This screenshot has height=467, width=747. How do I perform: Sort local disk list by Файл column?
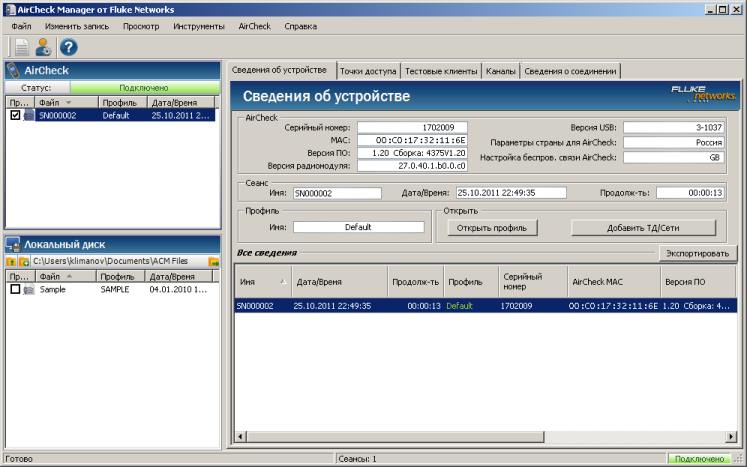[x=66, y=276]
